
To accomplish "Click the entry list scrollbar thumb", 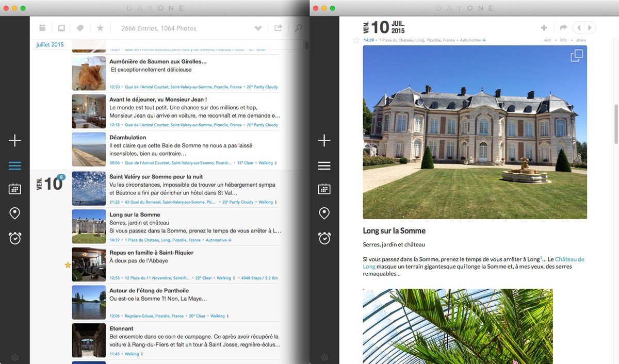I will (x=306, y=45).
